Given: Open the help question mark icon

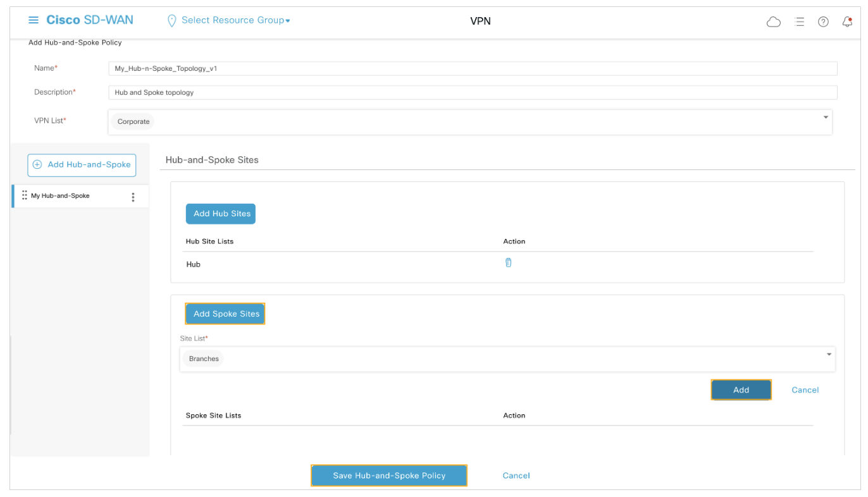Looking at the screenshot, I should (x=823, y=22).
